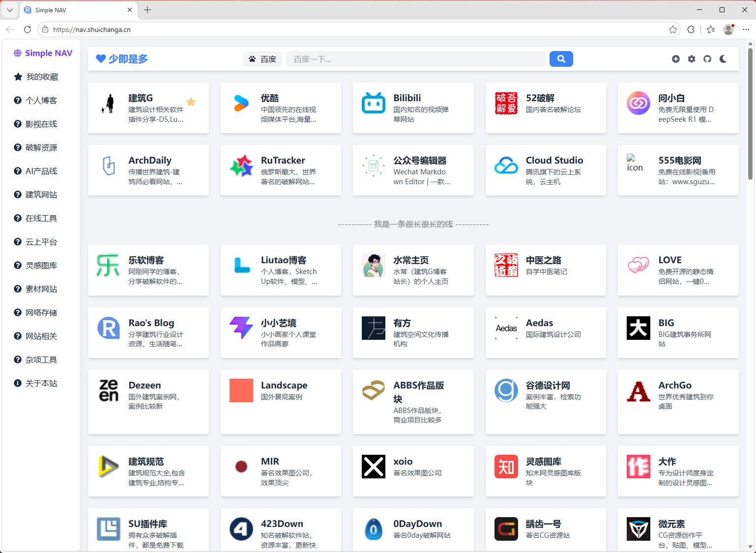Click the 少即是多 header title
756x553 pixels.
(122, 59)
